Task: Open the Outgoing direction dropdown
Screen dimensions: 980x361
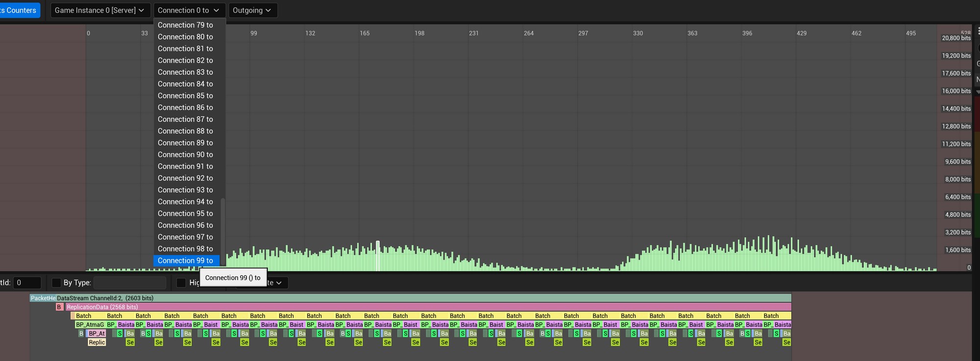Action: pyautogui.click(x=252, y=10)
